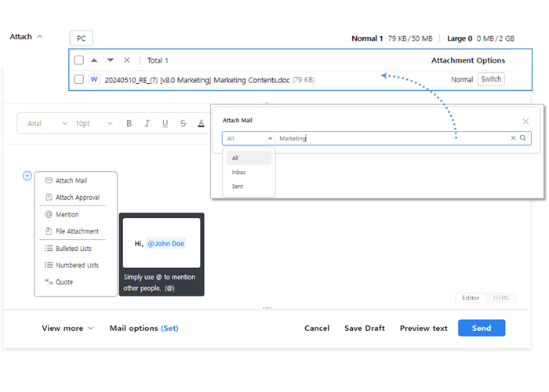Viewport: 549px width, 392px height.
Task: Move the attachment up with the up arrow
Action: coord(94,60)
